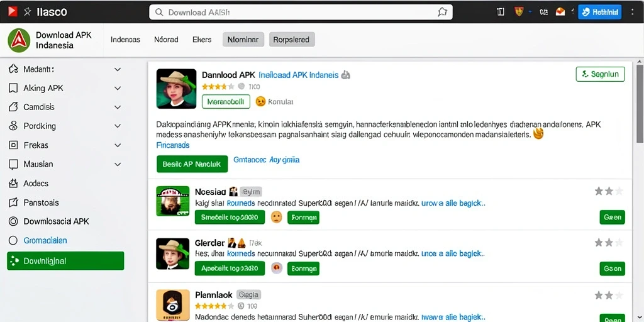The image size is (644, 322).
Task: Open the Indenoas tab
Action: coord(126,40)
